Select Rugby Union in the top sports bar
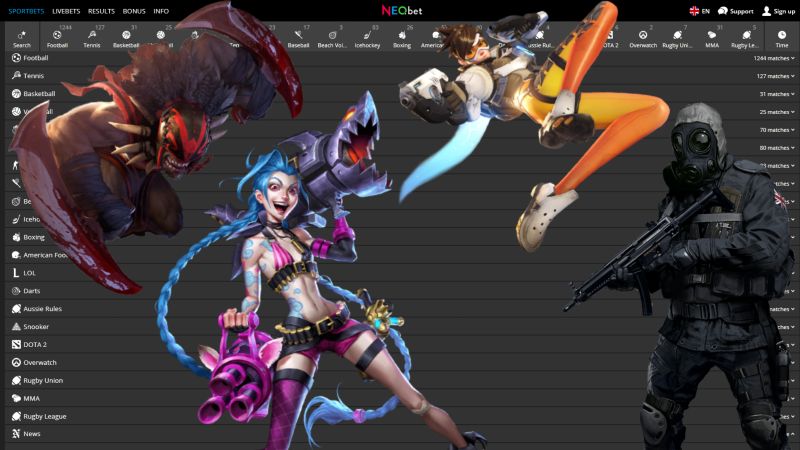 coord(678,38)
